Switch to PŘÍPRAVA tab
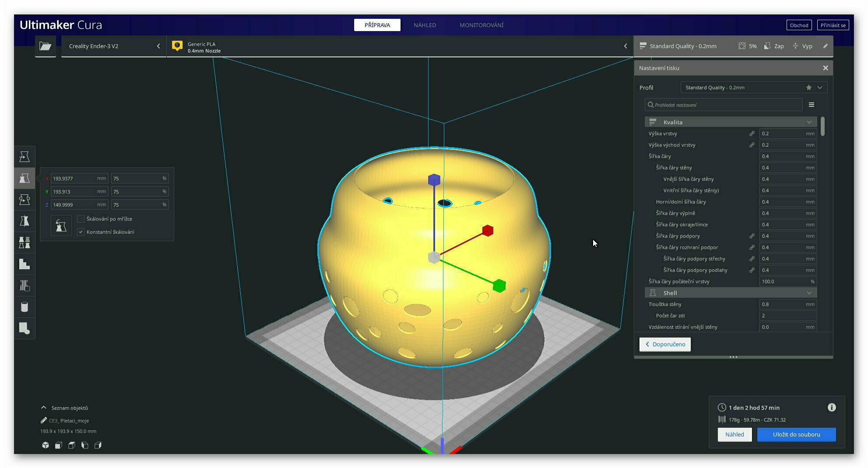This screenshot has width=868, height=468. (x=377, y=25)
